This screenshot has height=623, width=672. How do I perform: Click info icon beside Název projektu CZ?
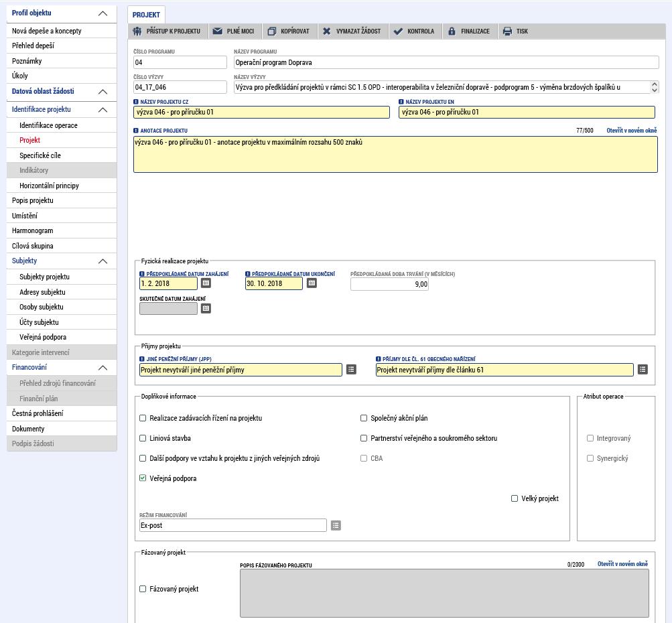coord(136,102)
